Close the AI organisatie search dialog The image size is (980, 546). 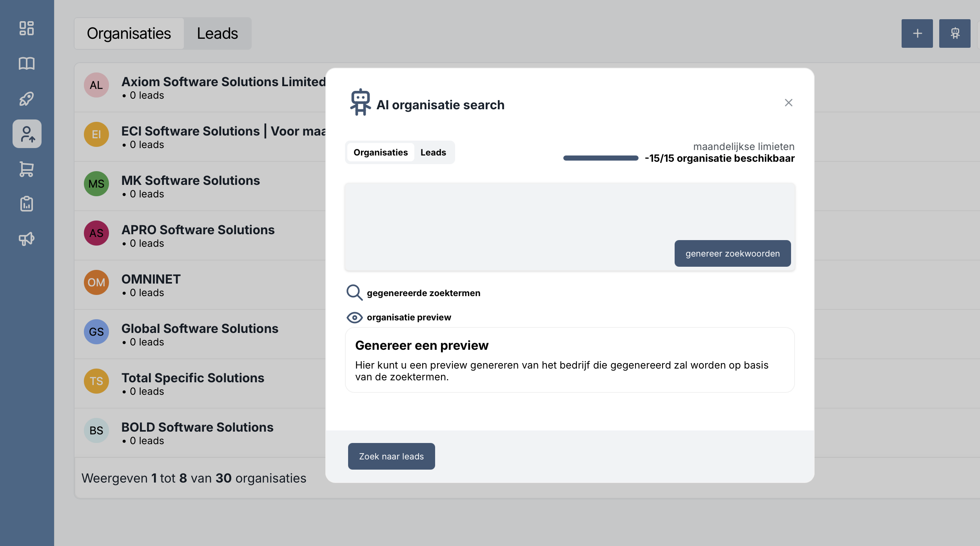pyautogui.click(x=788, y=102)
